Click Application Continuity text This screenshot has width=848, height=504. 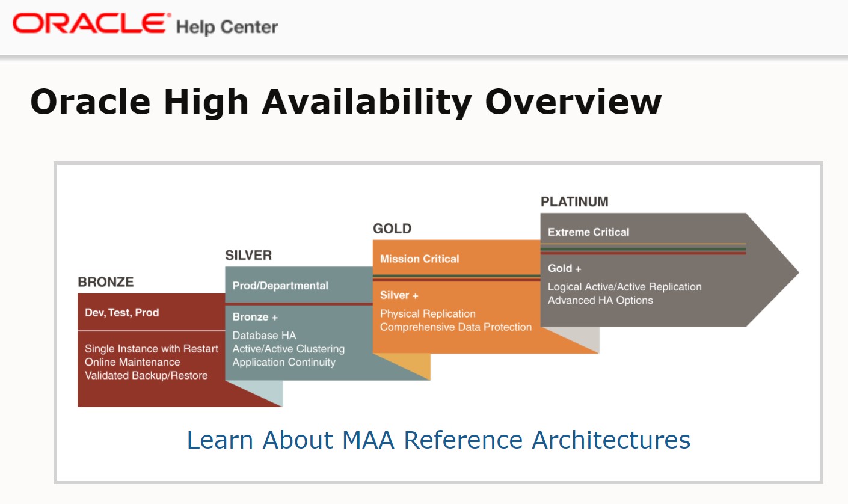tap(284, 362)
